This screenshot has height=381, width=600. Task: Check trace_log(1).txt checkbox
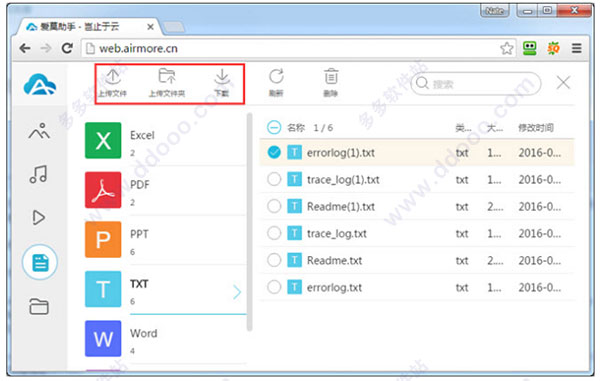[x=274, y=179]
